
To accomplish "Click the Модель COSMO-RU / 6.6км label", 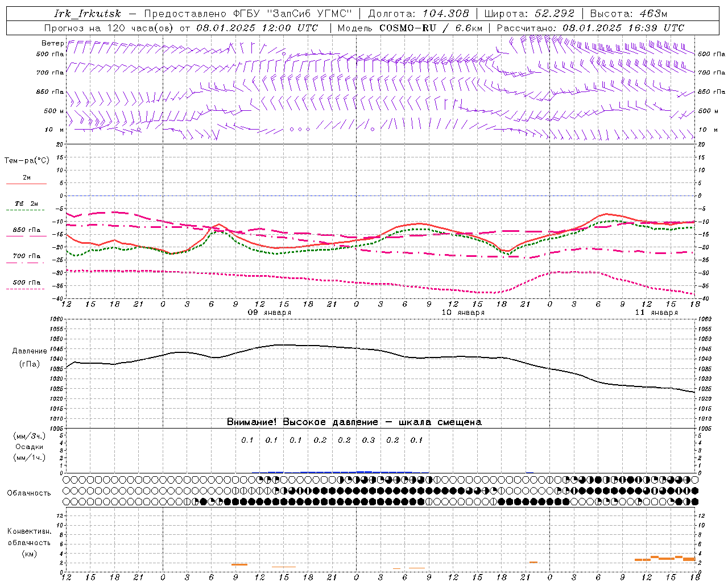I will [410, 28].
